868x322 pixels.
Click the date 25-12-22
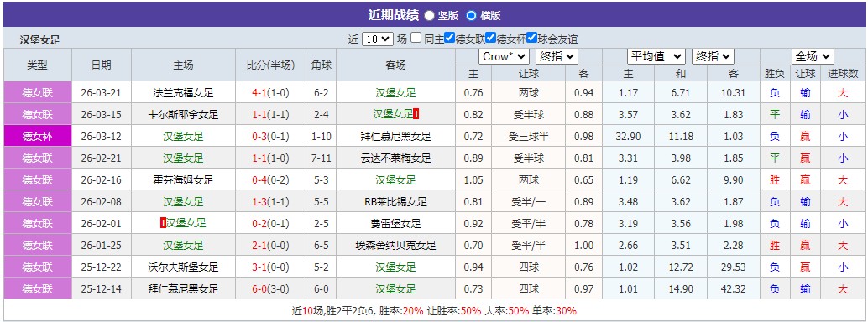102,267
